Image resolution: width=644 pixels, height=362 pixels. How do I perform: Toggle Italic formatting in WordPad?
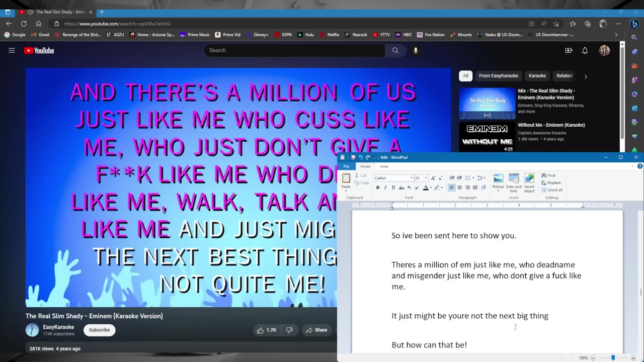385,188
